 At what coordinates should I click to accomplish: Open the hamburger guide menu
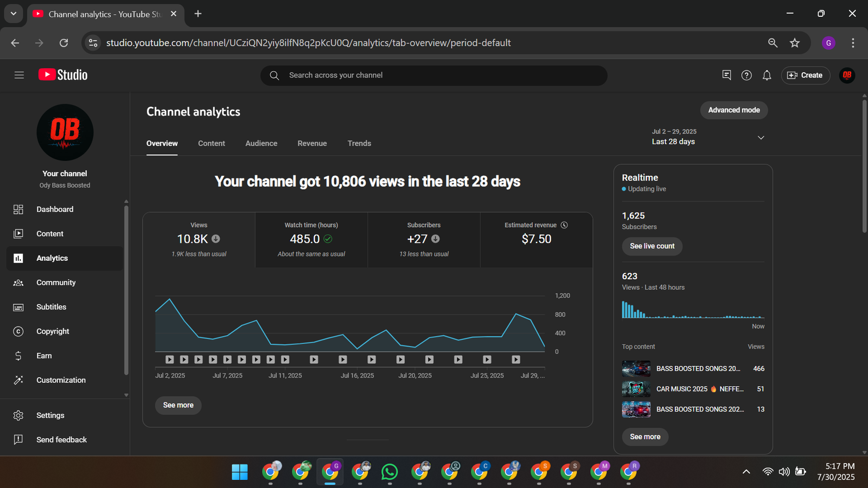tap(19, 75)
